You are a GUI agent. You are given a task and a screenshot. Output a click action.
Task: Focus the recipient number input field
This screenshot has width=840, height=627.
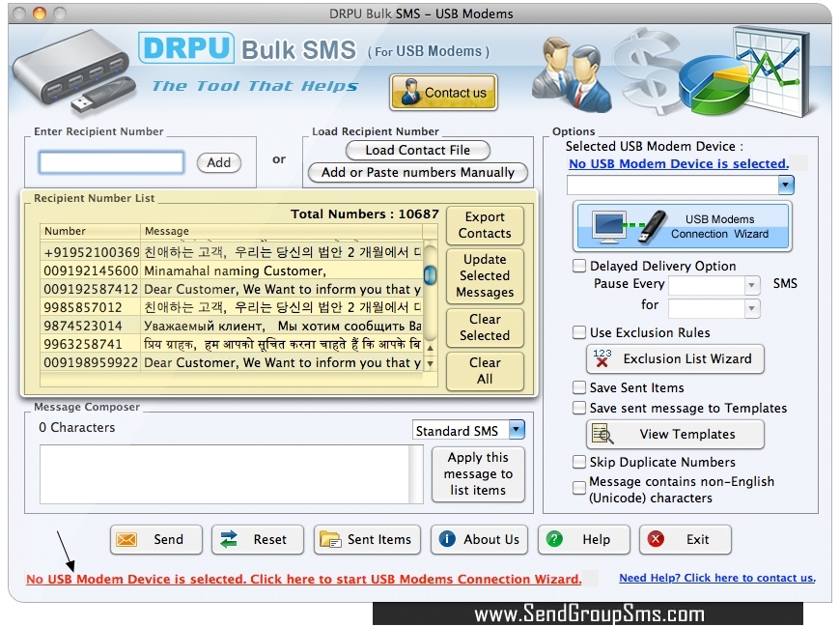[x=111, y=162]
